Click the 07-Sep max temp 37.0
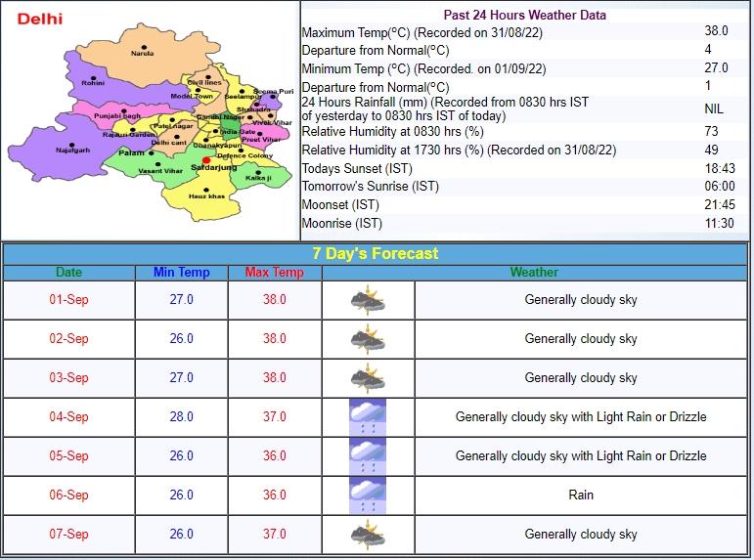 (275, 534)
